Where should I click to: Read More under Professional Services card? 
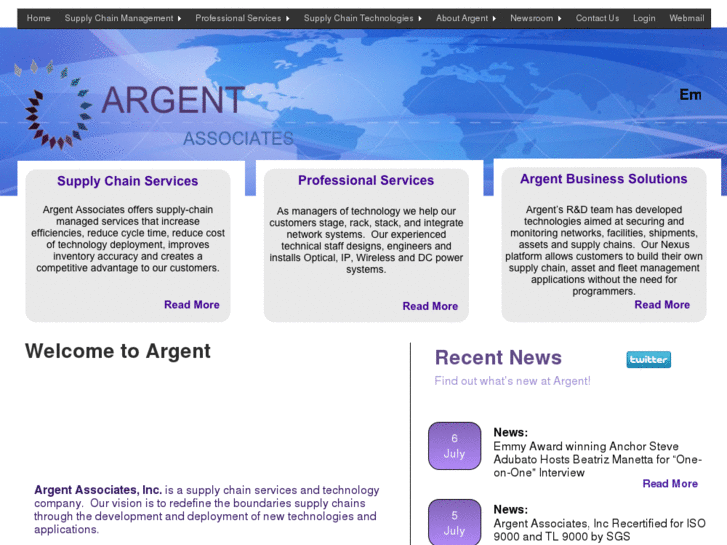[x=430, y=306]
